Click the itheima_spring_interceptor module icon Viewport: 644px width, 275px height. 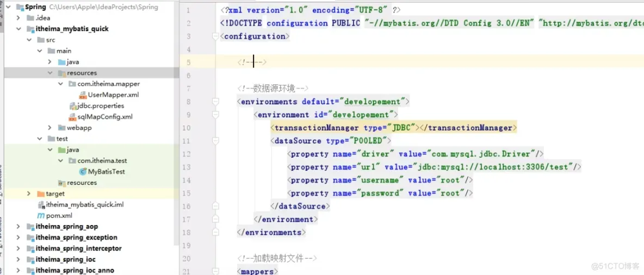(x=30, y=248)
